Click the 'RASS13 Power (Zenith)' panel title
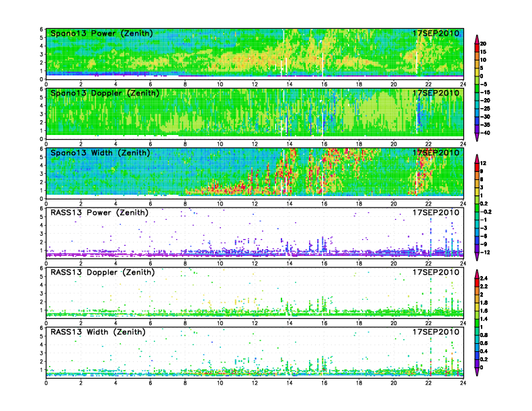Image resolution: width=532 pixels, height=411 pixels. point(99,213)
